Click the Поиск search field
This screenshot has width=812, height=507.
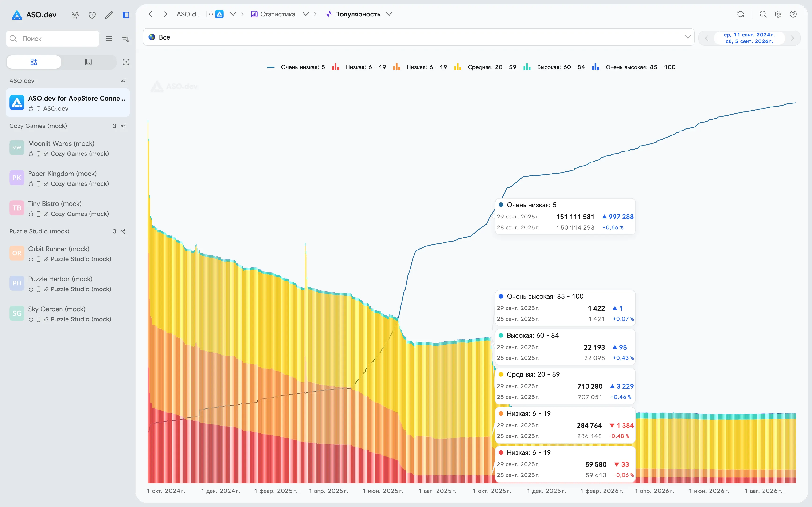[53, 39]
